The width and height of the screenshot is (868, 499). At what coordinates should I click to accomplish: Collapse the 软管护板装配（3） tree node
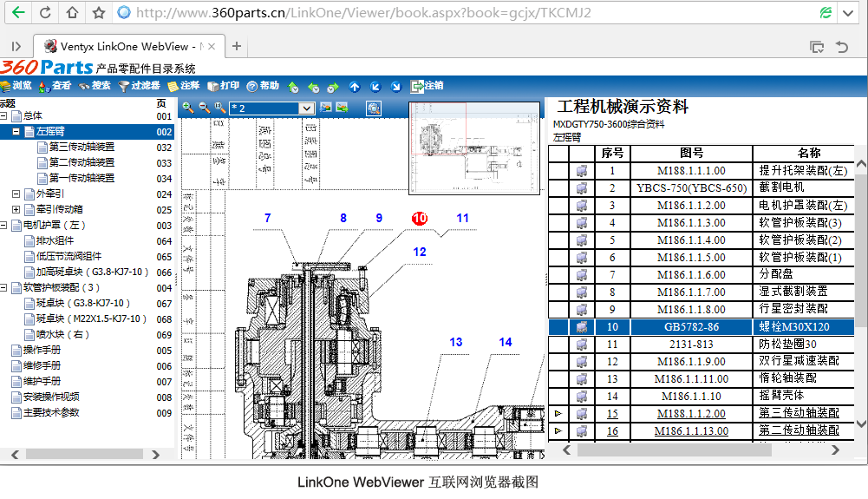coord(3,287)
